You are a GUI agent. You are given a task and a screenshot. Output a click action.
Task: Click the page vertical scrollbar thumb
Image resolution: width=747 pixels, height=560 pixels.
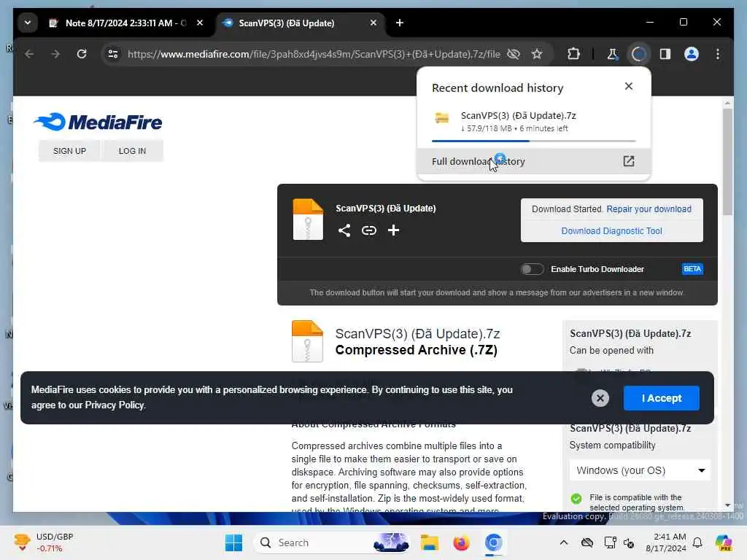(x=727, y=162)
